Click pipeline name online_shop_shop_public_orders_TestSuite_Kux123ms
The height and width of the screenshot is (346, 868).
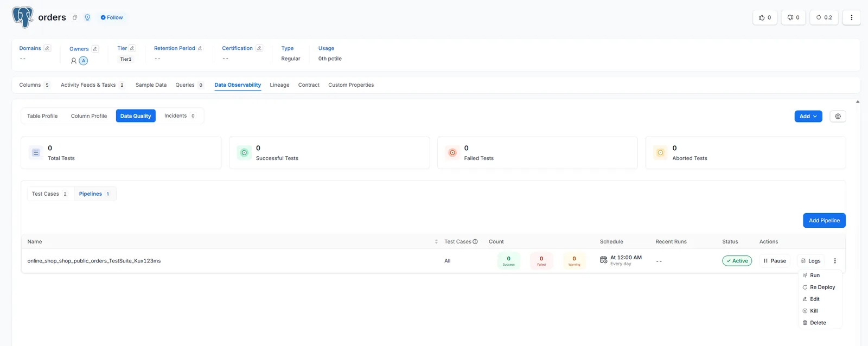click(x=94, y=261)
